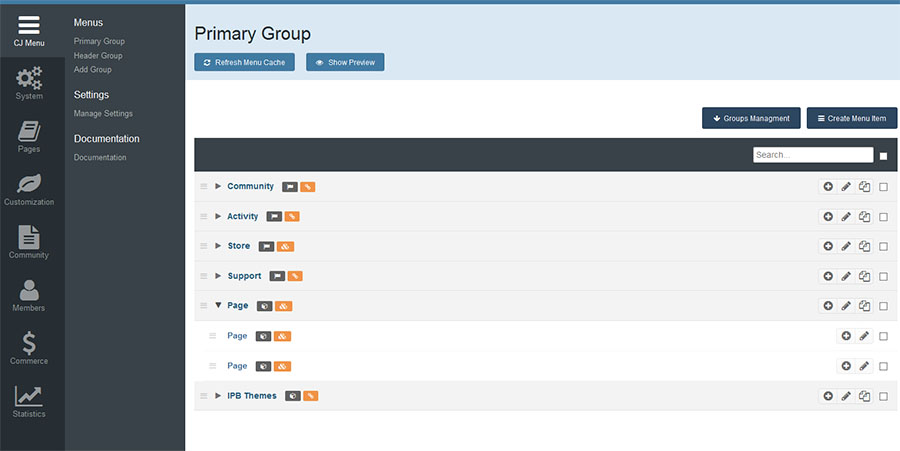Image resolution: width=900 pixels, height=451 pixels.
Task: Edit the Activity menu item
Action: pyautogui.click(x=846, y=217)
